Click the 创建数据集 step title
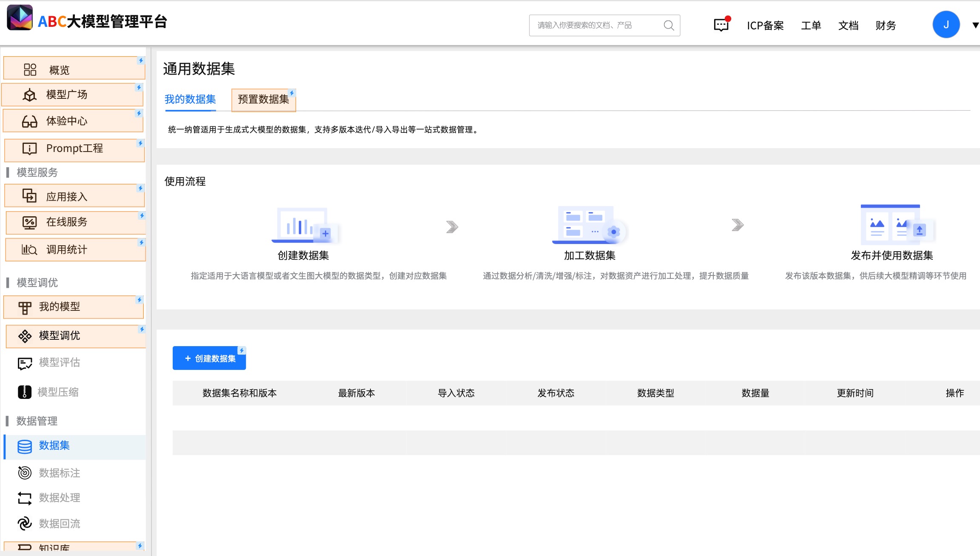 click(x=303, y=255)
